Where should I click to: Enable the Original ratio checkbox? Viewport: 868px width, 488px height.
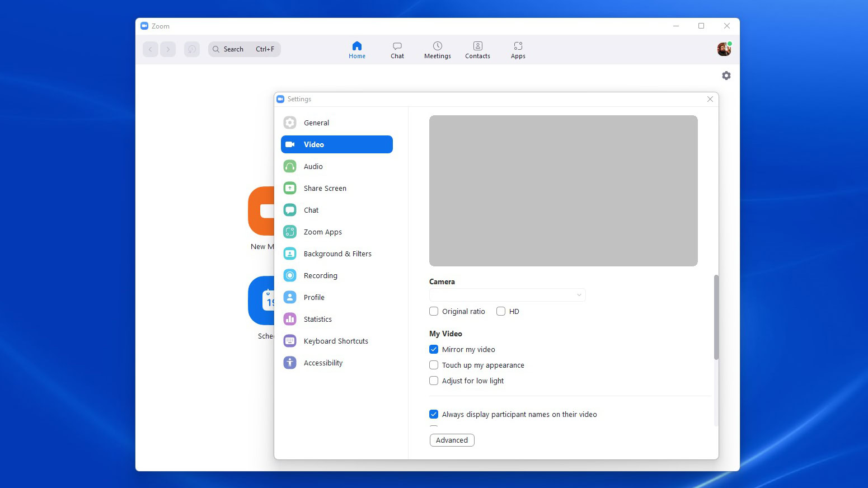coord(434,311)
